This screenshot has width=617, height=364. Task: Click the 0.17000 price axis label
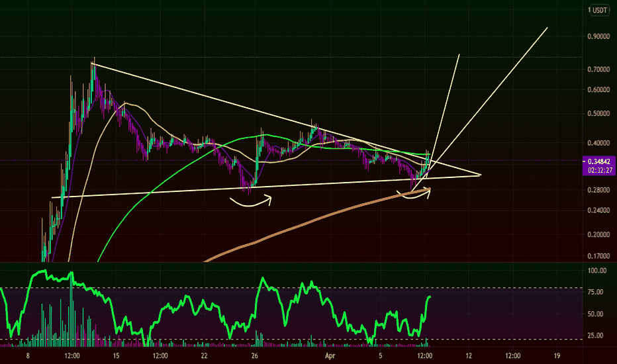598,256
